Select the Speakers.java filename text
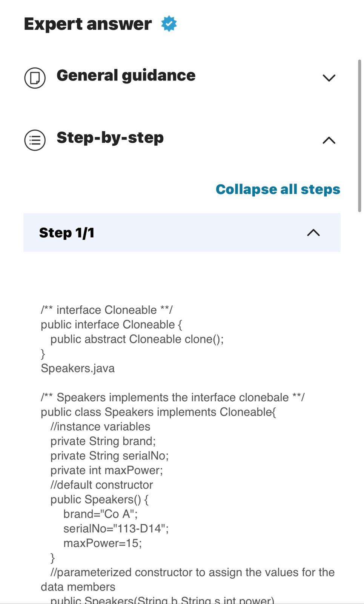The image size is (364, 604). click(x=77, y=368)
